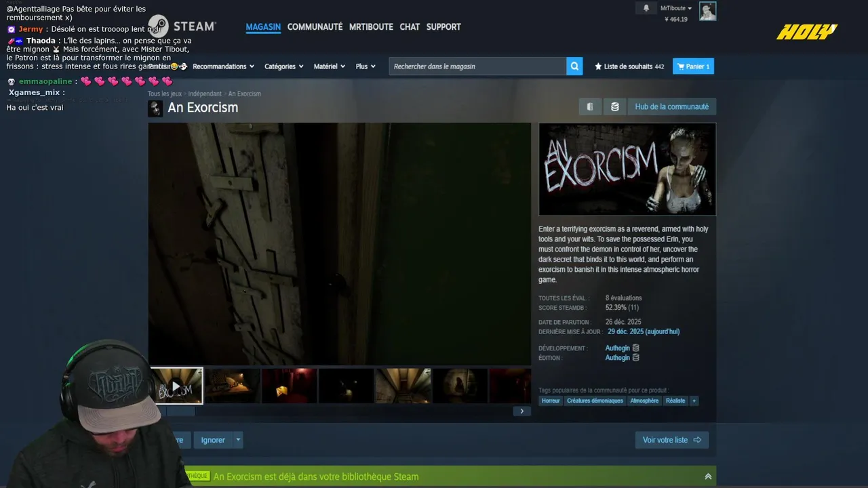Open the developer Authogin link
Screen dimensions: 868x488
(x=617, y=348)
